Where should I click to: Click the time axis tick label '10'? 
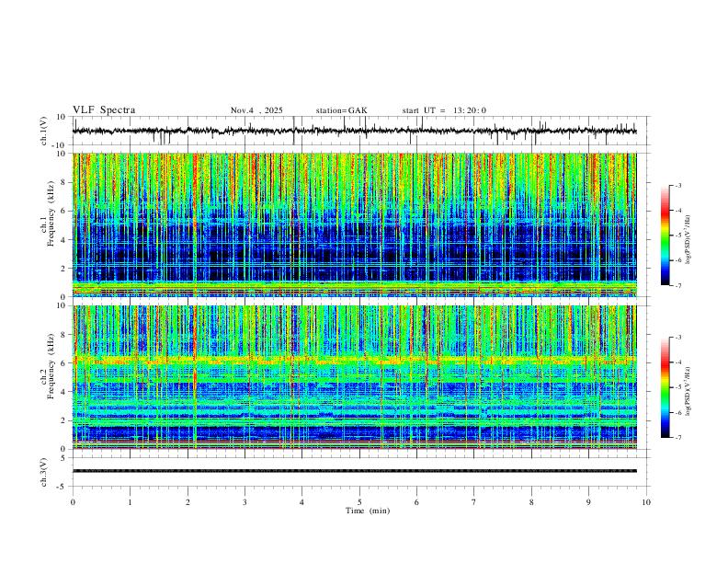(646, 502)
